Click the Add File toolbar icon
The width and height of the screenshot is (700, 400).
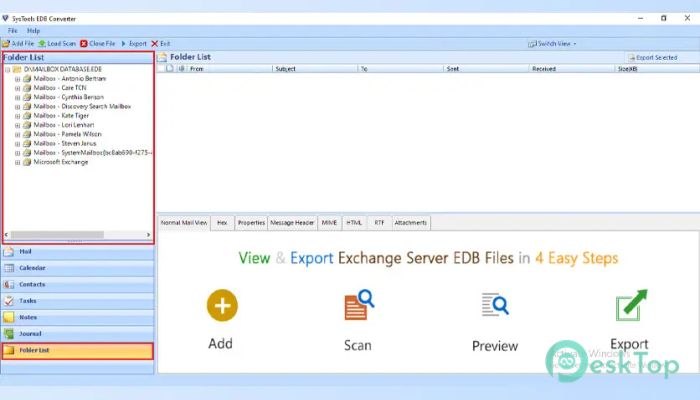tap(6, 44)
